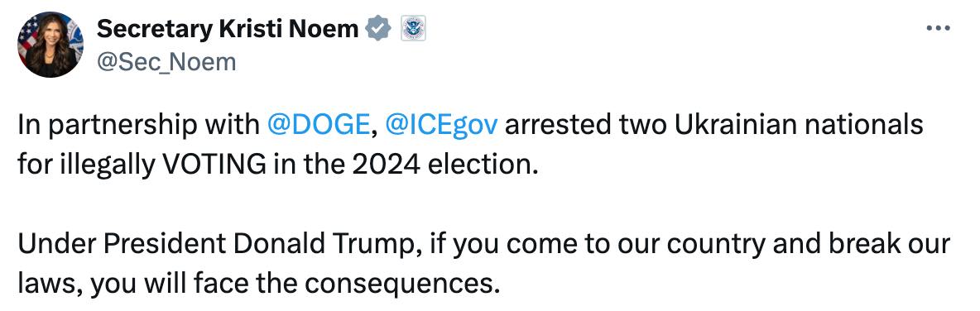Open the three-dot more options menu
This screenshot has height=311, width=980.
point(938,28)
